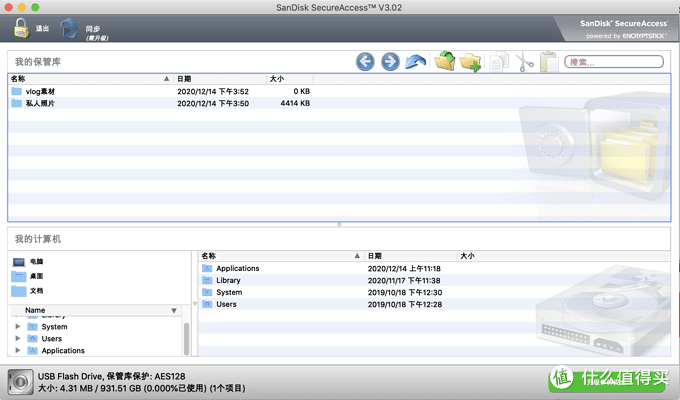Viewport: 680px width, 400px height.
Task: Select Applications in the folder tree
Action: (63, 351)
